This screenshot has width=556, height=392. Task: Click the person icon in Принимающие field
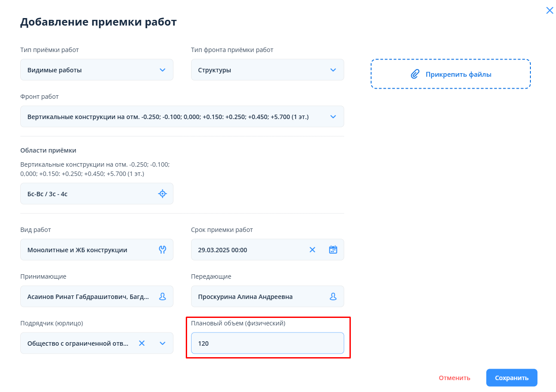[x=162, y=297]
